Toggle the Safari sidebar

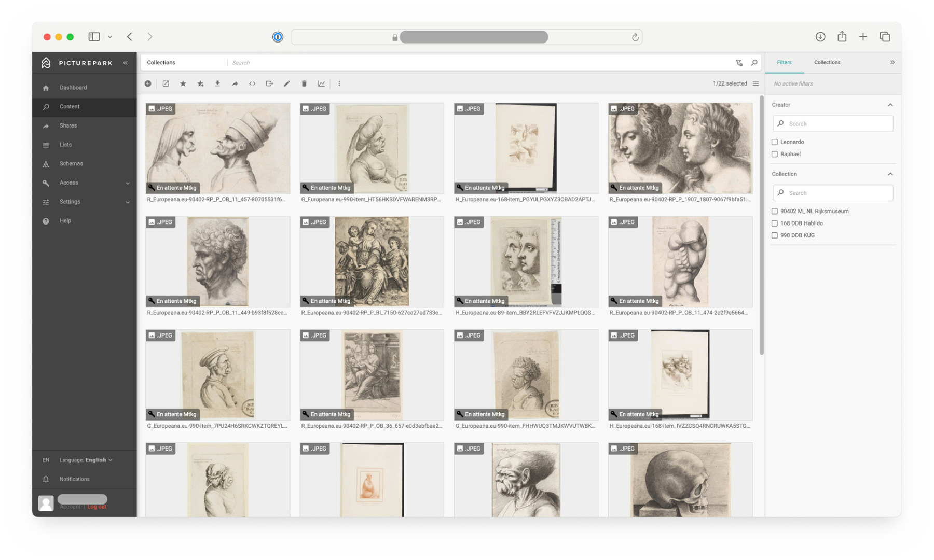(x=94, y=37)
